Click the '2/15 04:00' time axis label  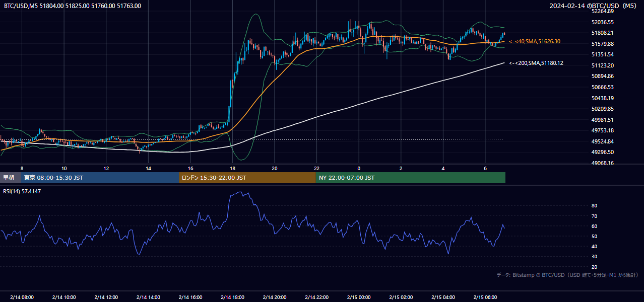[x=443, y=297]
